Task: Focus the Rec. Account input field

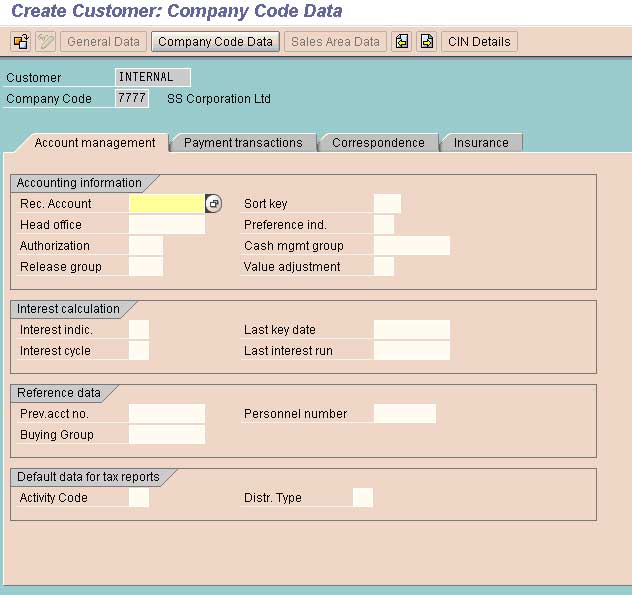Action: coord(166,204)
